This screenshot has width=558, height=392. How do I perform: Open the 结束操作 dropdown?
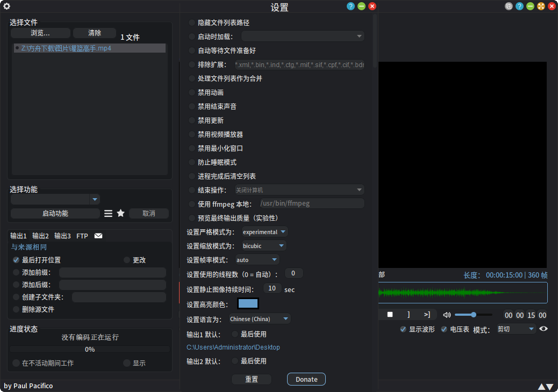tap(299, 190)
